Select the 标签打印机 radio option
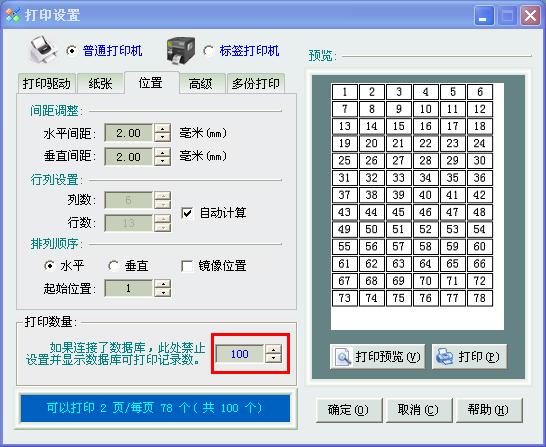 209,51
